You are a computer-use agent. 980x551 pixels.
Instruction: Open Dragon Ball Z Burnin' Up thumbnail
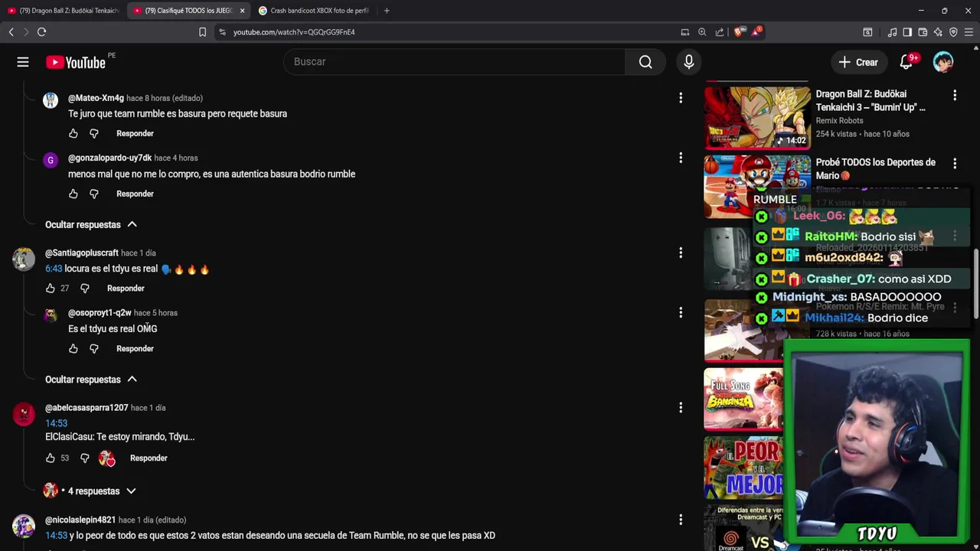[757, 117]
